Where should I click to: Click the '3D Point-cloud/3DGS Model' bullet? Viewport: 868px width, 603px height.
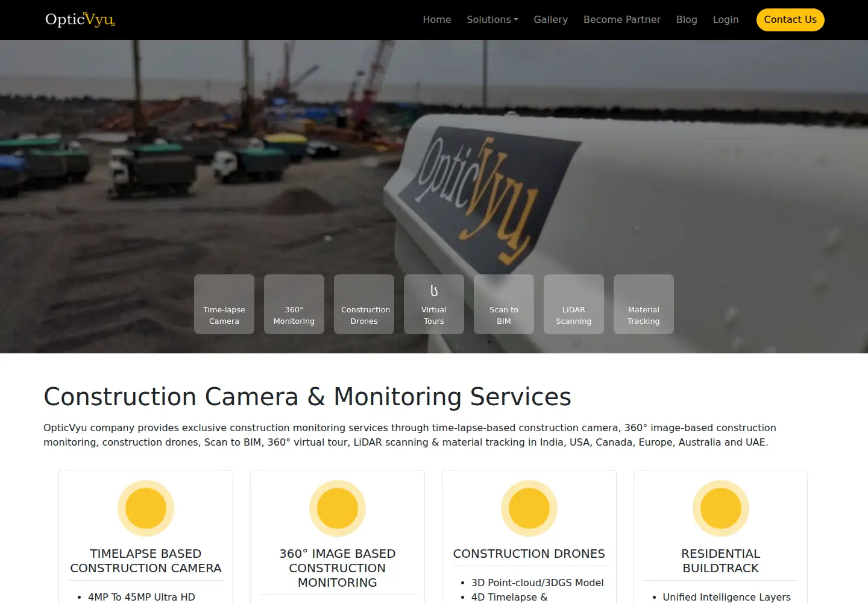[538, 582]
